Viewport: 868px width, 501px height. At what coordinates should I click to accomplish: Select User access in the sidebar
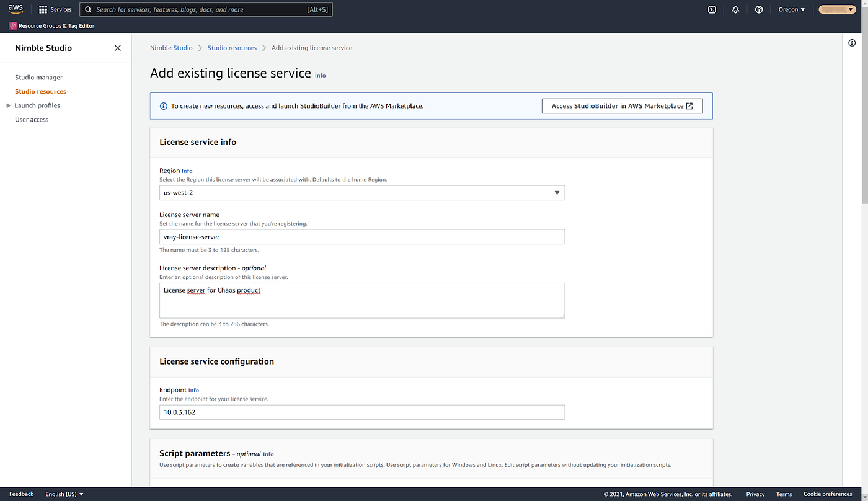(32, 120)
